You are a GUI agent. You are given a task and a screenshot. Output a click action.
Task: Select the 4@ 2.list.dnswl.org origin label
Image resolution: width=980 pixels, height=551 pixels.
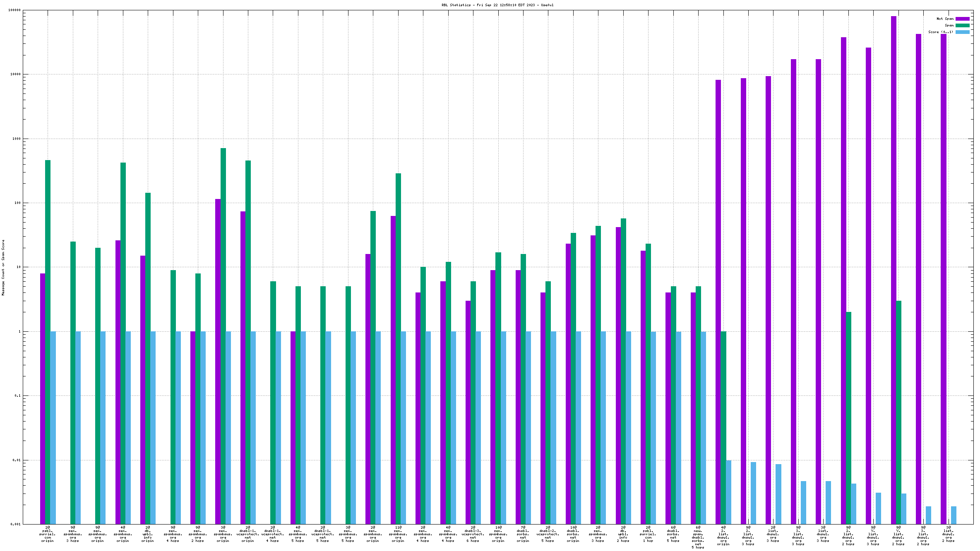pyautogui.click(x=723, y=536)
